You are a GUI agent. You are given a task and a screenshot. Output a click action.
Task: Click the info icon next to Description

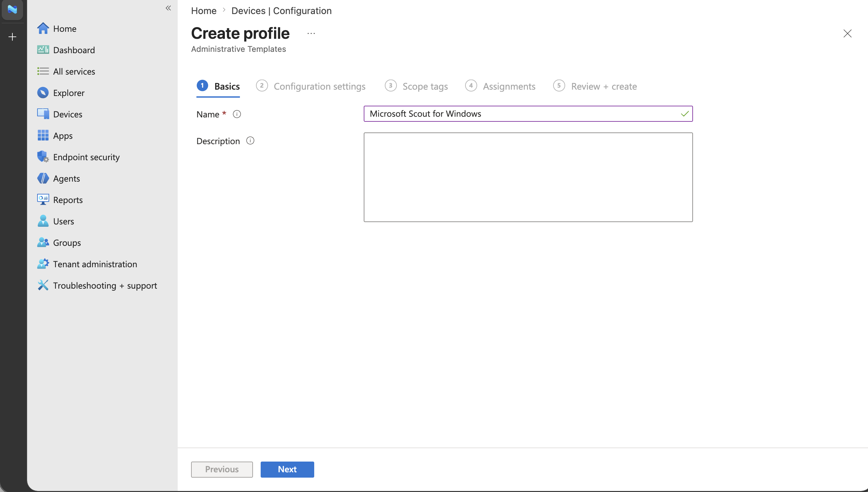point(250,140)
